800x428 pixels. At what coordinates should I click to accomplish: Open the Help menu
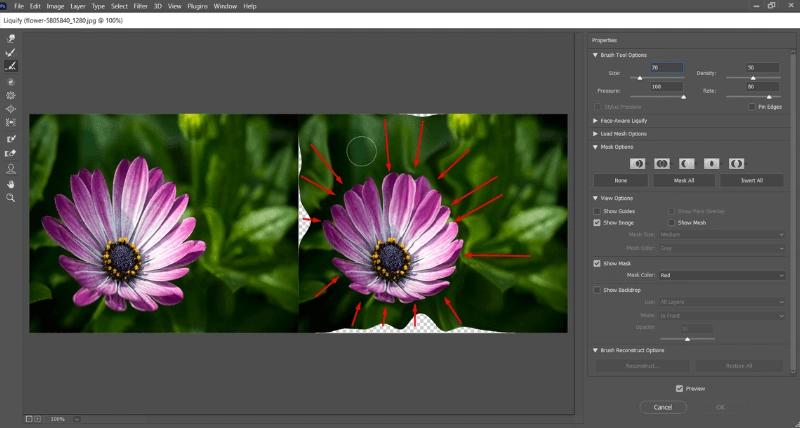click(249, 6)
